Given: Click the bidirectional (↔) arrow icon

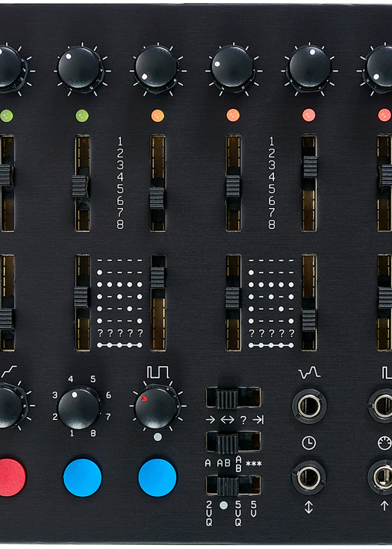Looking at the screenshot, I should click(x=227, y=420).
